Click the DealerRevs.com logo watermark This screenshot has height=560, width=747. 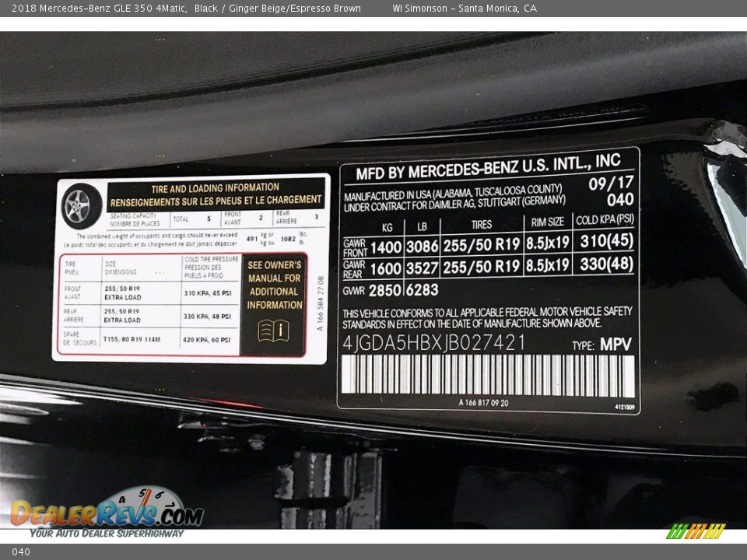pos(107,514)
